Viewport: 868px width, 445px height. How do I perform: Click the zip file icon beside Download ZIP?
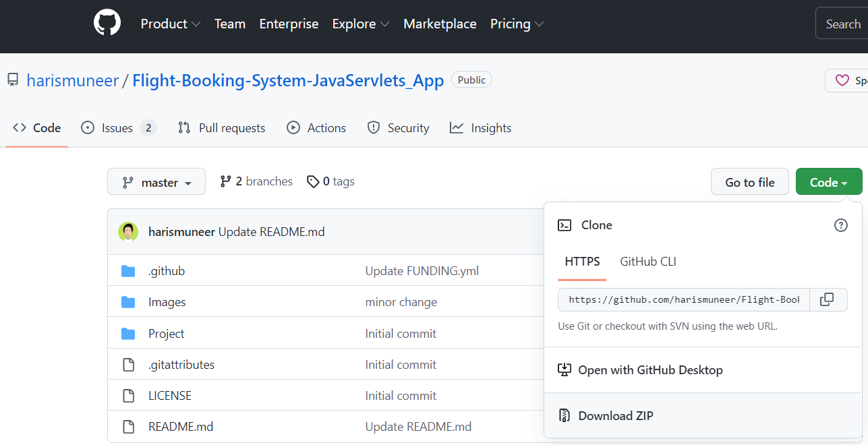[x=565, y=416]
